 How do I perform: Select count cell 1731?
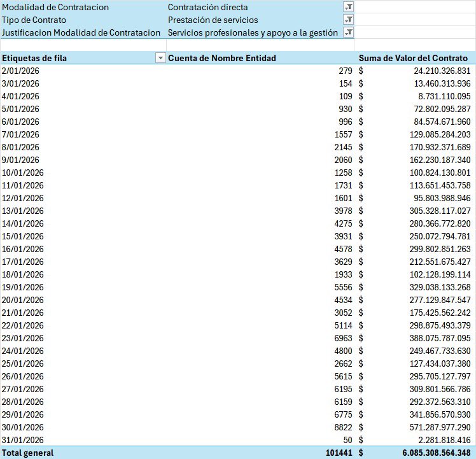tap(344, 186)
